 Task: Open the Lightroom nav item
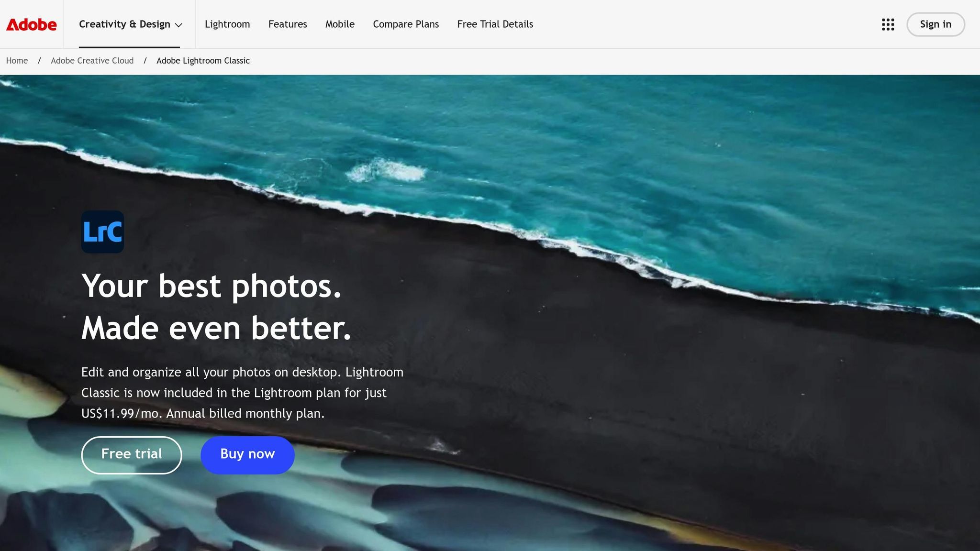coord(227,24)
